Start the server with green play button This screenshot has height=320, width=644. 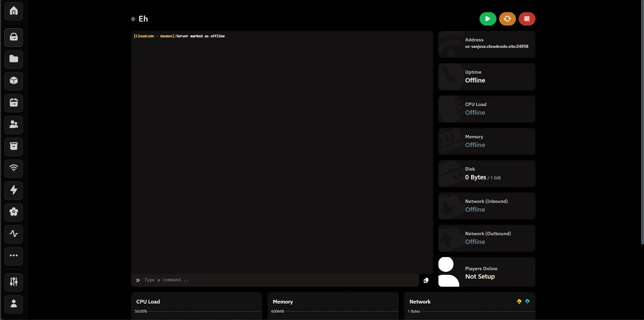pyautogui.click(x=488, y=19)
